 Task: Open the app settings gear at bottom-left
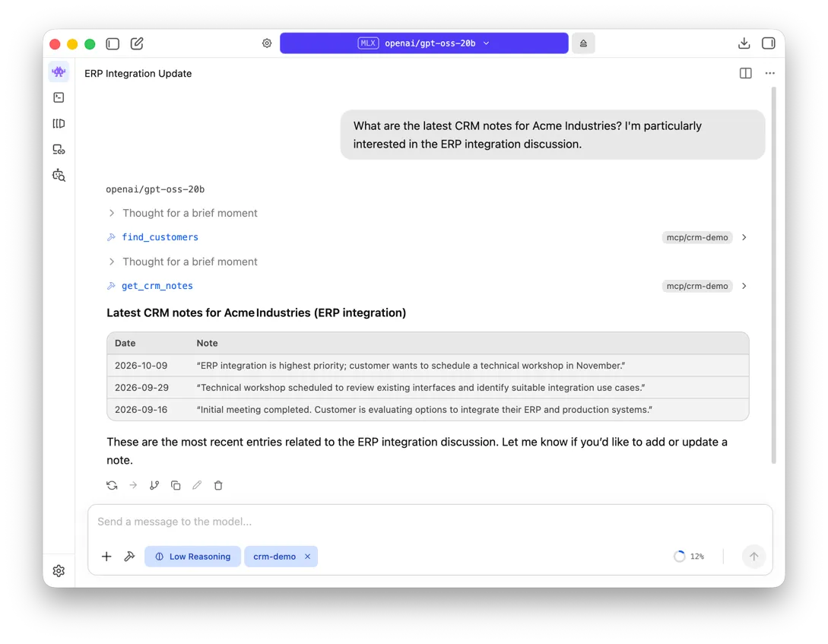point(59,571)
